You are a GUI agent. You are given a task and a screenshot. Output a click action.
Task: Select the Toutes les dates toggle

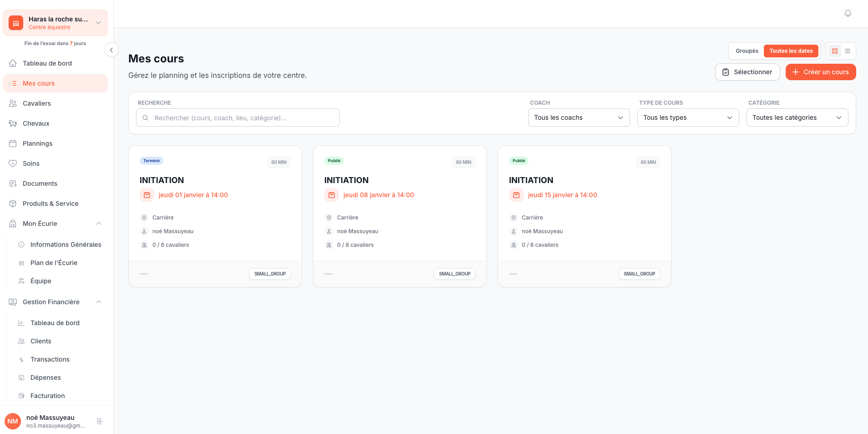(791, 51)
